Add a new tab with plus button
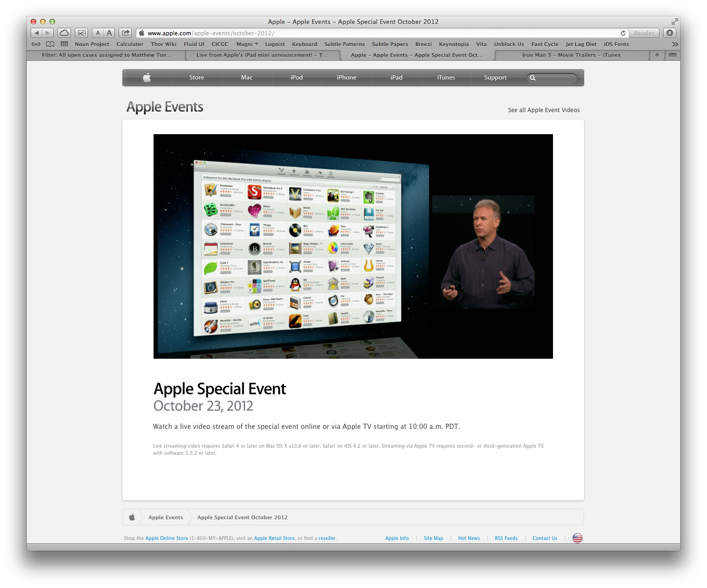707x588 pixels. (x=657, y=55)
